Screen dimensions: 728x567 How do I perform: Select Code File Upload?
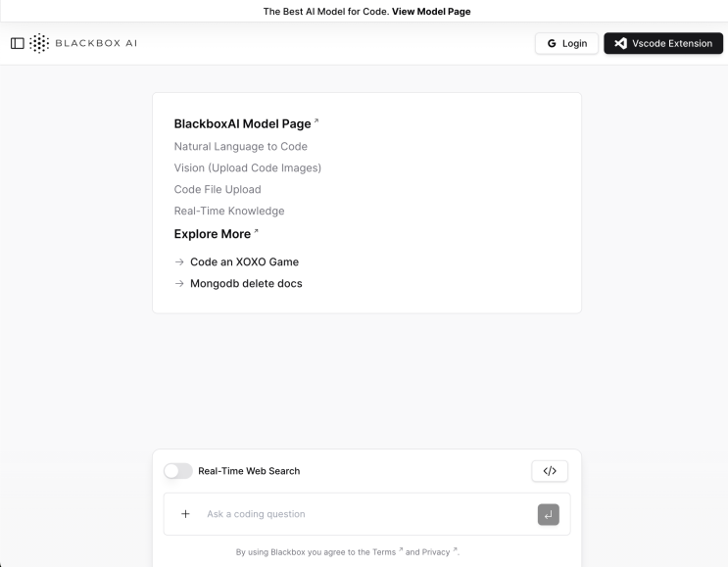click(x=218, y=189)
